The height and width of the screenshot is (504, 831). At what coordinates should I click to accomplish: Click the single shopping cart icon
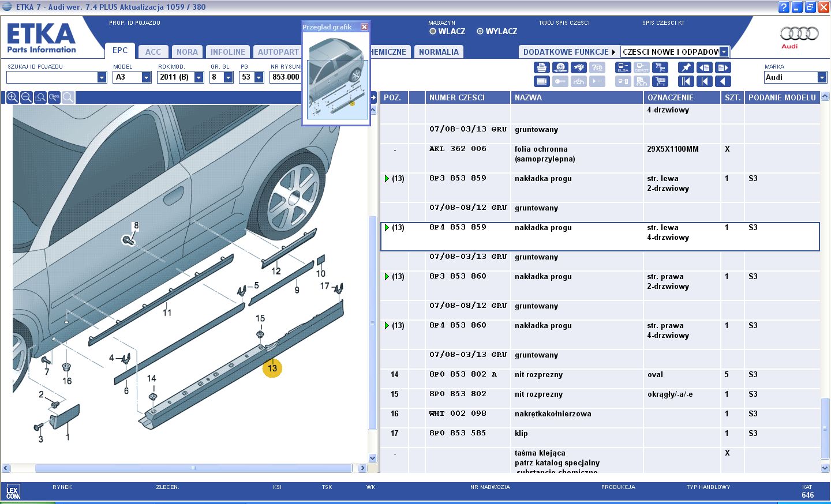pyautogui.click(x=660, y=81)
